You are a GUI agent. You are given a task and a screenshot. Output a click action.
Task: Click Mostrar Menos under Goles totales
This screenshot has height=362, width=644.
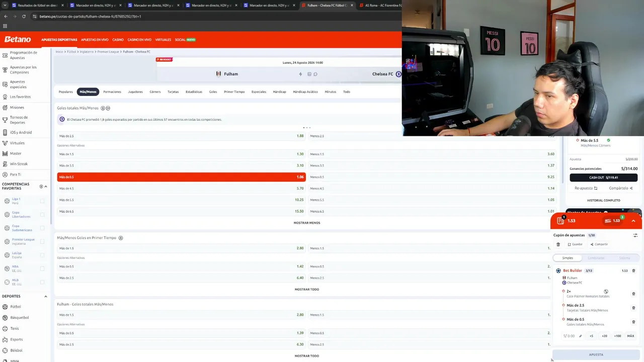[307, 223]
